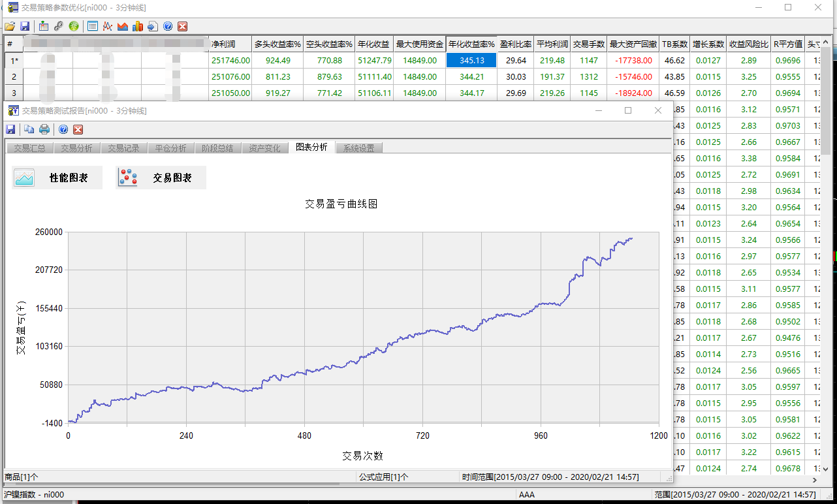Screen dimensions: 837x504
Task: Click the 最大资产回撤 column header
Action: coord(633,44)
